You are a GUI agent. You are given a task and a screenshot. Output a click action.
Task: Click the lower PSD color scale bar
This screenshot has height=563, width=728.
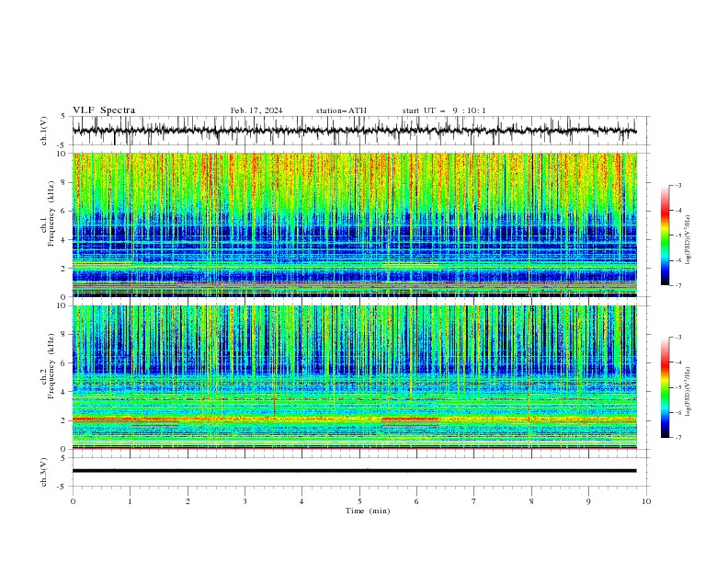tap(665, 387)
